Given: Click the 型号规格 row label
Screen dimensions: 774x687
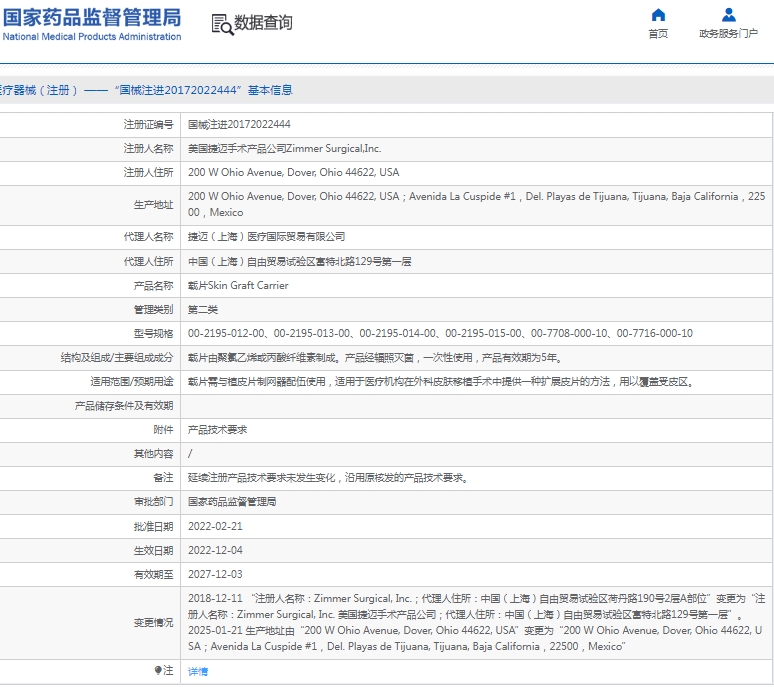Looking at the screenshot, I should click(154, 334).
